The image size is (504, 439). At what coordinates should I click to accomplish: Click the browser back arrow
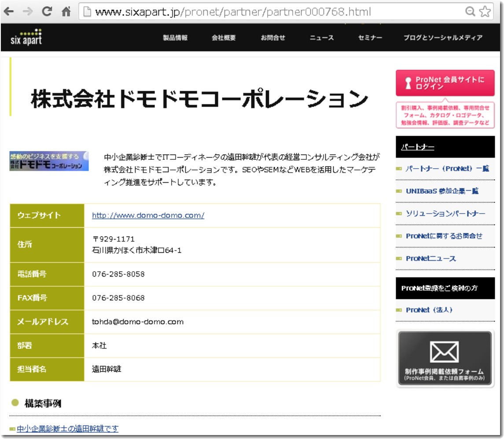point(9,12)
